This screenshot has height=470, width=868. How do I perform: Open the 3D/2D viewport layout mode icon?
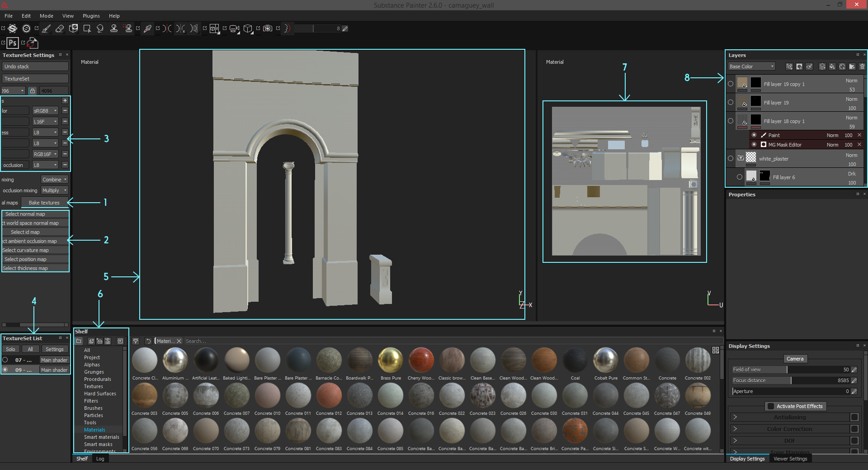point(215,28)
